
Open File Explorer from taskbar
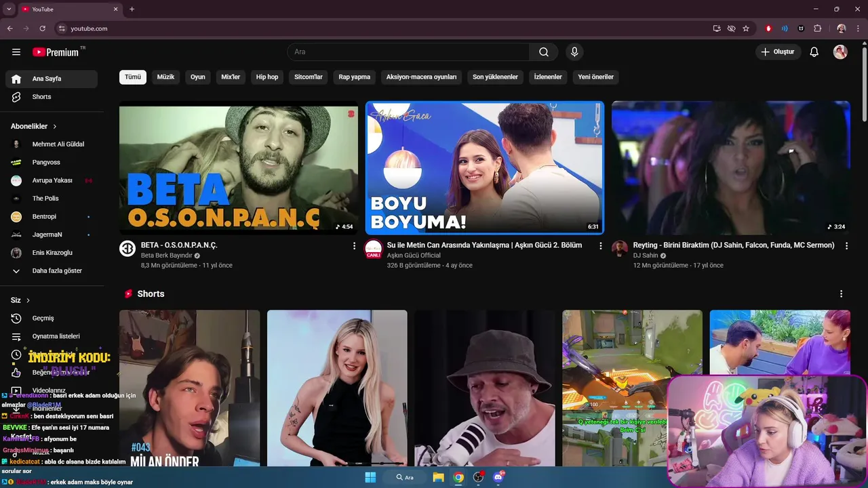[x=439, y=477]
